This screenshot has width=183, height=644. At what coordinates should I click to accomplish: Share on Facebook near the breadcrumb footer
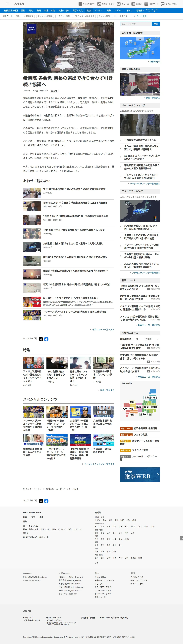[x=46, y=501]
